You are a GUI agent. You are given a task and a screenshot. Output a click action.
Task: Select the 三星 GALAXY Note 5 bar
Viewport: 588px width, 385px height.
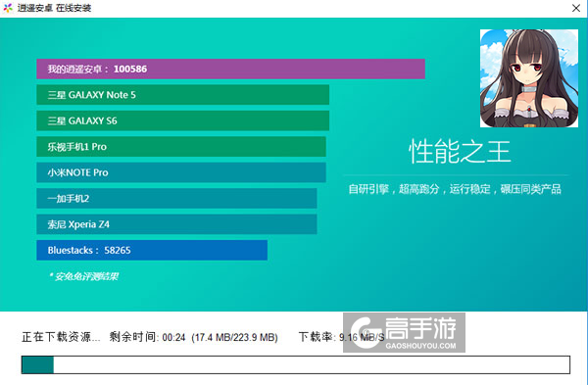[x=182, y=95]
